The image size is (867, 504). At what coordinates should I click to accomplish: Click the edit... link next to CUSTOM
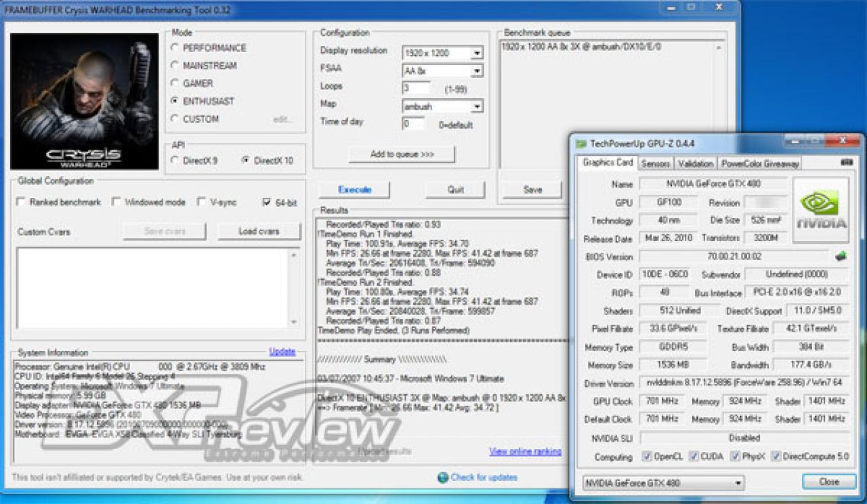283,119
